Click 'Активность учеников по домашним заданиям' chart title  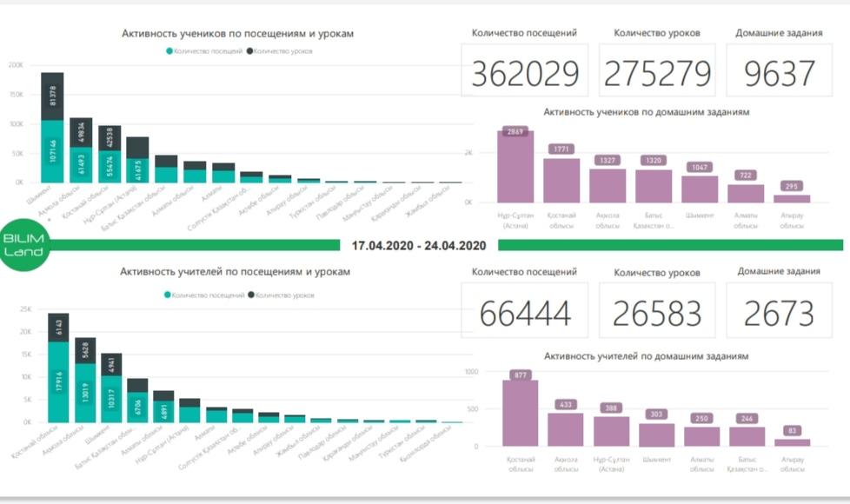tap(646, 112)
